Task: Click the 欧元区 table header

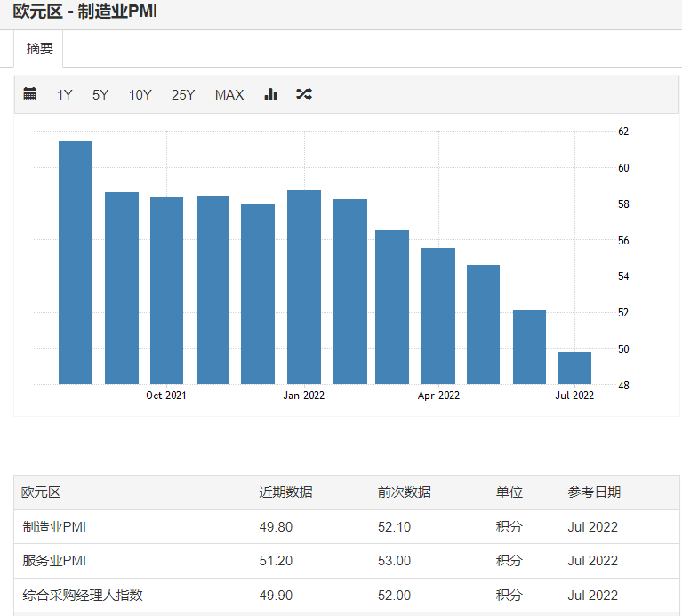Action: (41, 492)
